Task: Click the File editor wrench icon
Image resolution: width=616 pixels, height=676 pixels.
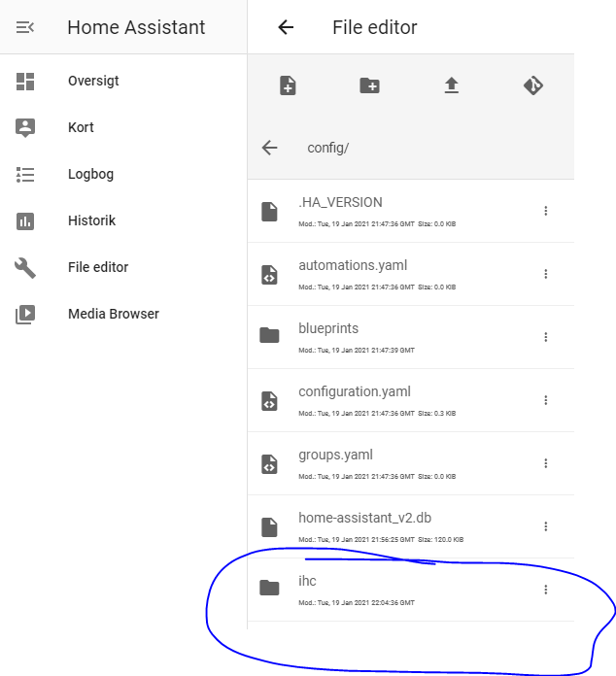Action: pyautogui.click(x=25, y=268)
